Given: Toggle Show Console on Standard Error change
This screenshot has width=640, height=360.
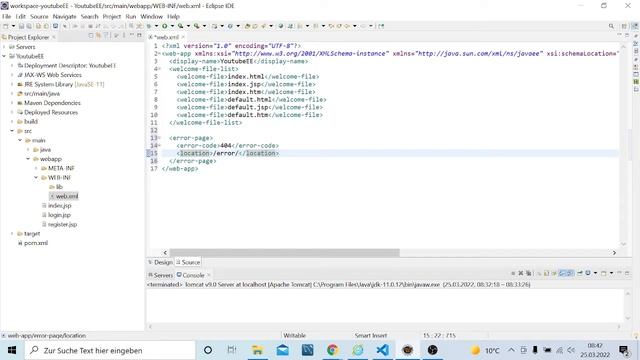Looking at the screenshot, I should [570, 273].
